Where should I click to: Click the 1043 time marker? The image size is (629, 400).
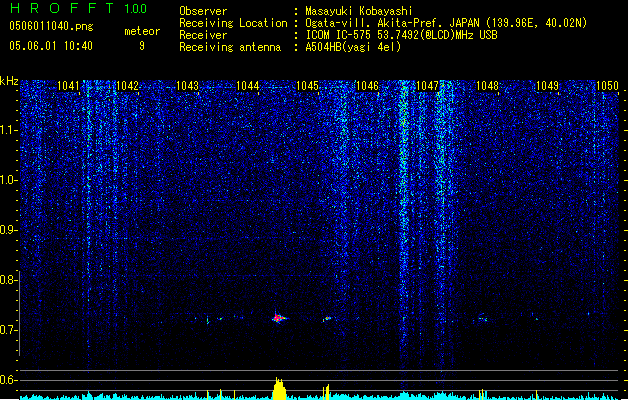[x=188, y=86]
